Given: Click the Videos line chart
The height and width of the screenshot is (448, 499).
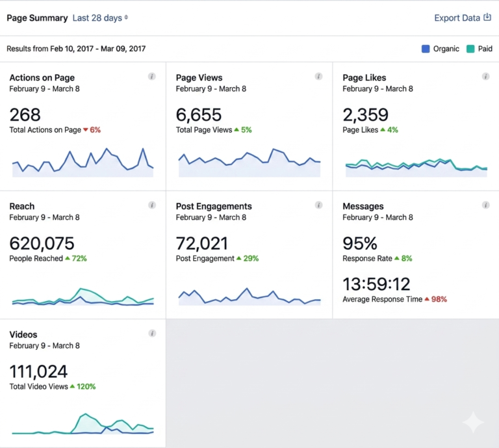Looking at the screenshot, I should 83,424.
